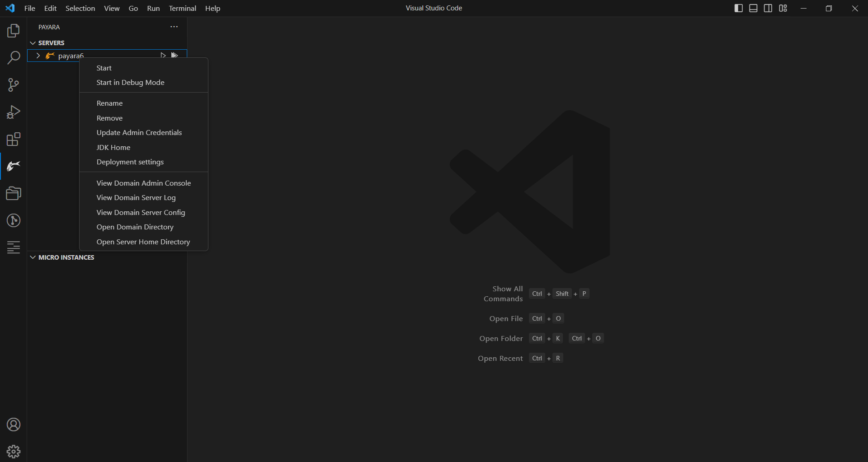Select View Domain Admin Console

[143, 183]
